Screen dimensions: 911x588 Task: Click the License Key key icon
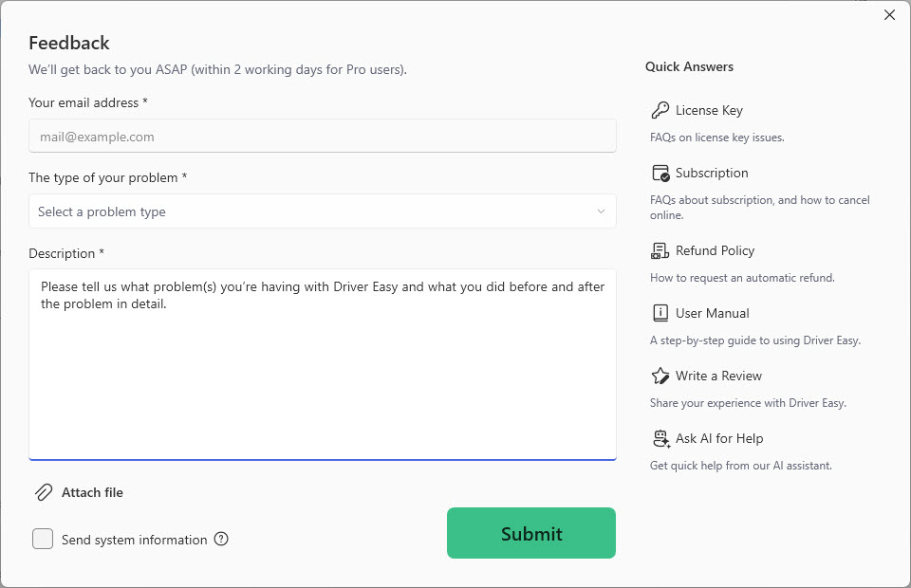point(660,110)
